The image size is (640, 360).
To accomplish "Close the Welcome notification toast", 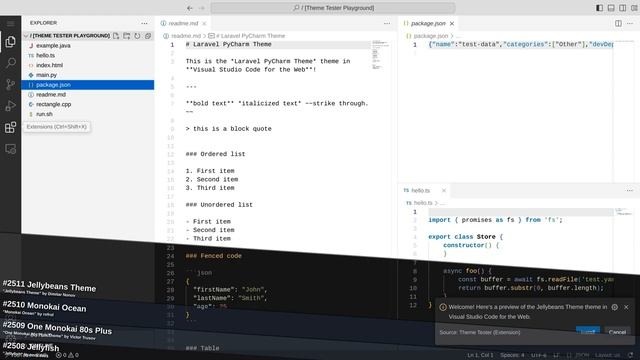I will (627, 307).
